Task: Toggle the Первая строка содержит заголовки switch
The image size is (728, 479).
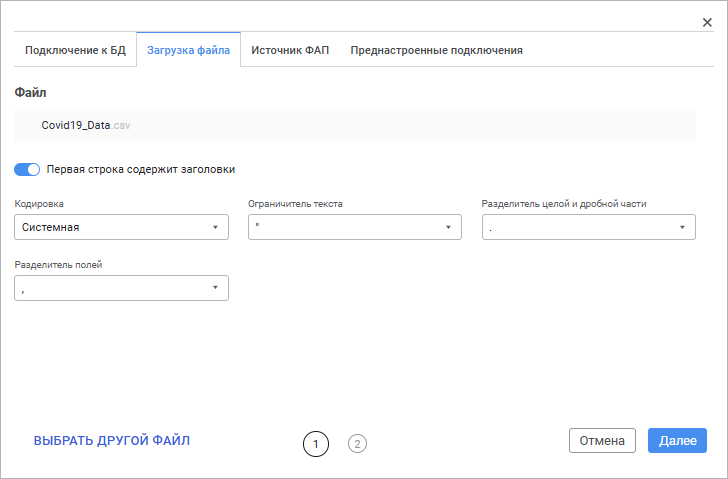Action: [27, 169]
